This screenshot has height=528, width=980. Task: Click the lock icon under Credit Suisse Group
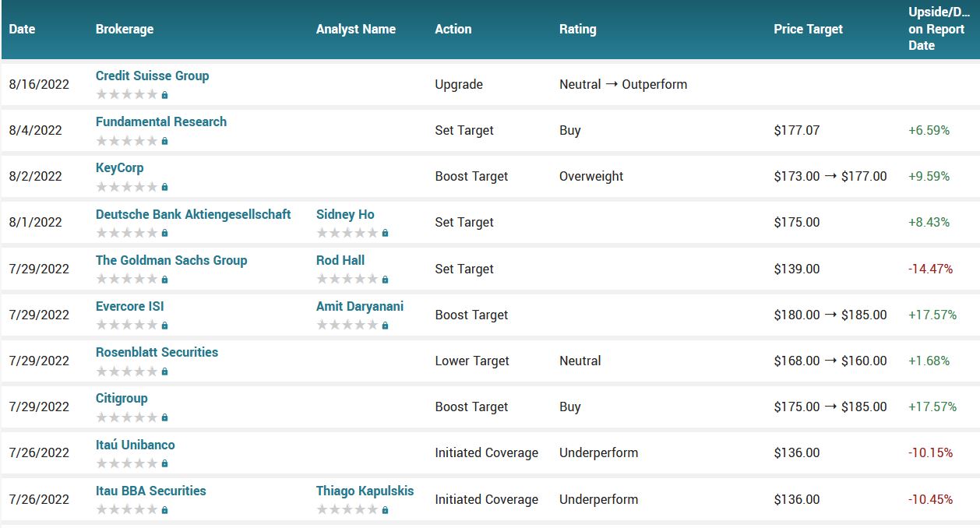coord(164,95)
